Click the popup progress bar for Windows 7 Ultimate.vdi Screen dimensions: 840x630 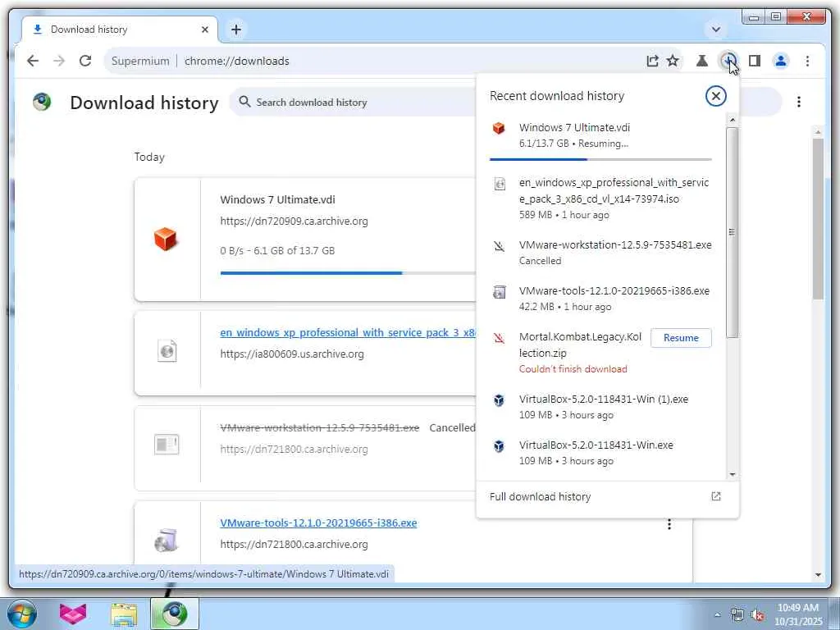tap(600, 159)
